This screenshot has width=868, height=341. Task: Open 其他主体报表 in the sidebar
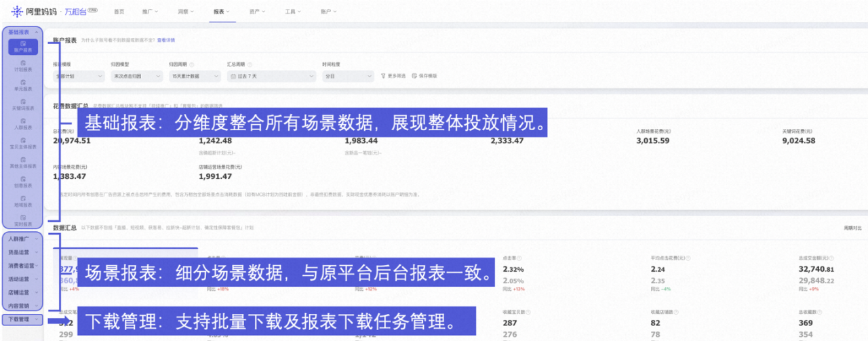coord(23,162)
